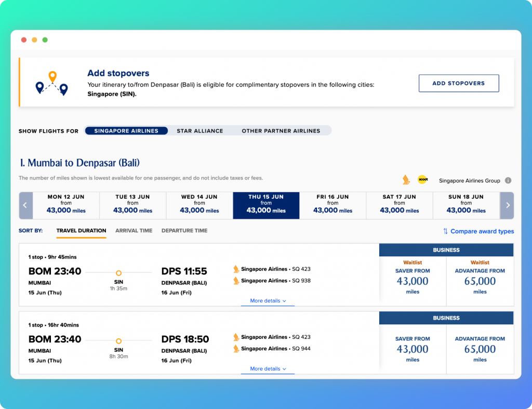Click the '1. Mumbai to Denpasar (Bali)' heading
Viewport: 532px width, 409px height.
pos(79,163)
